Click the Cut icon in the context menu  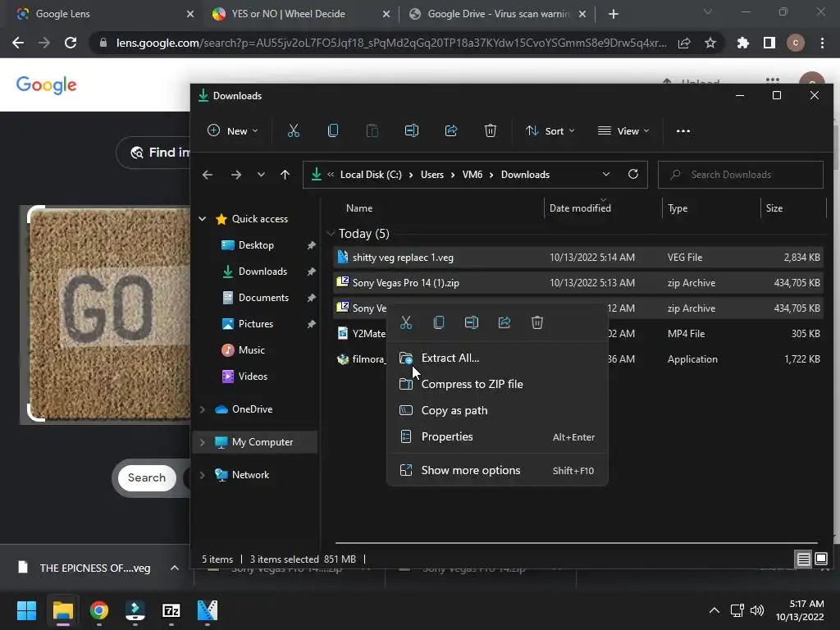tap(406, 322)
